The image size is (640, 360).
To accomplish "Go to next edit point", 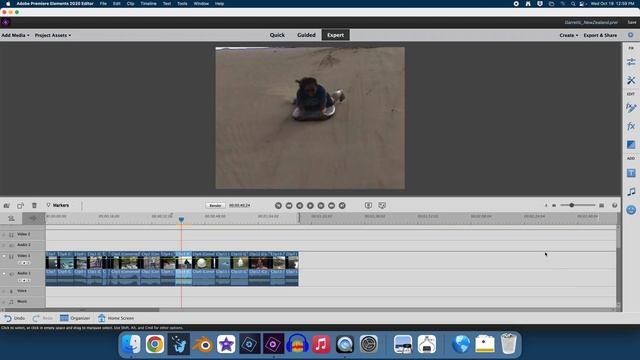I will point(342,205).
